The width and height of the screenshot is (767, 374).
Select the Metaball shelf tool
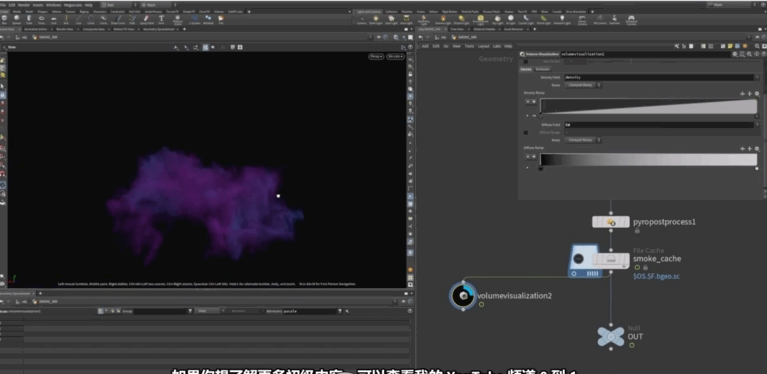(208, 20)
